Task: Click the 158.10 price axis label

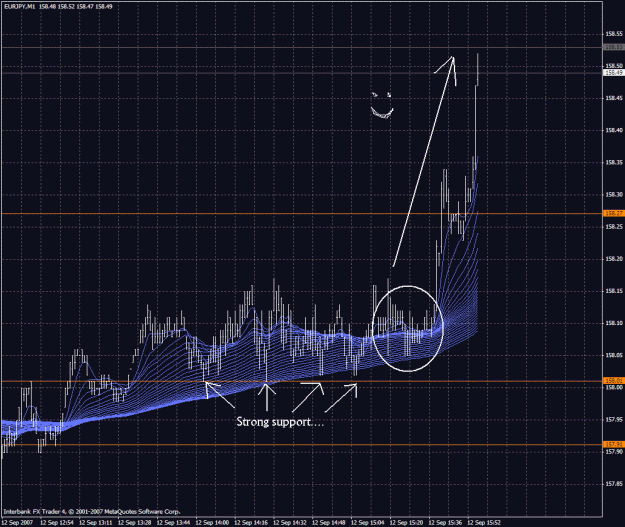Action: tap(614, 323)
